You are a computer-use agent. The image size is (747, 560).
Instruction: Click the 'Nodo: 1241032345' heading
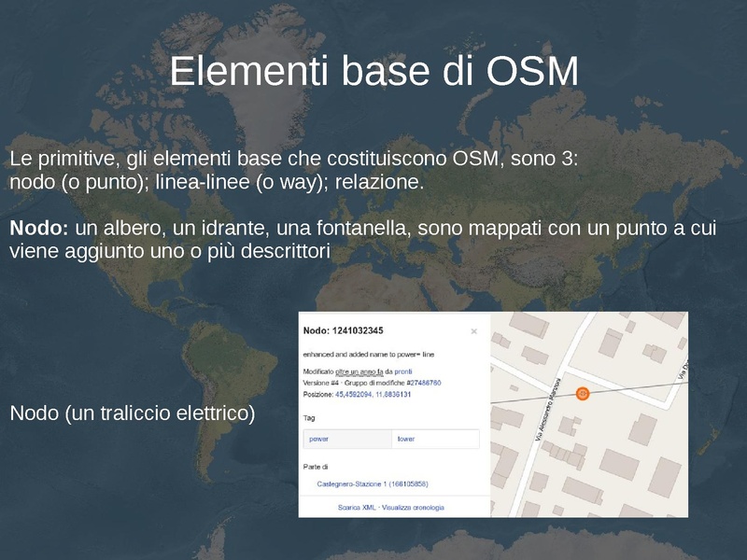coord(344,331)
